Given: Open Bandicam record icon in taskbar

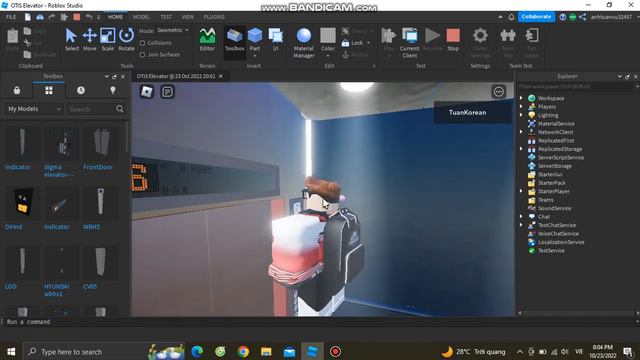Looking at the screenshot, I should (x=335, y=351).
